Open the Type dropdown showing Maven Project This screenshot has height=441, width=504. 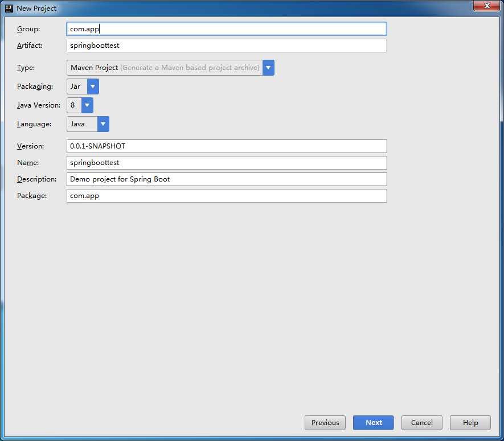(x=170, y=68)
